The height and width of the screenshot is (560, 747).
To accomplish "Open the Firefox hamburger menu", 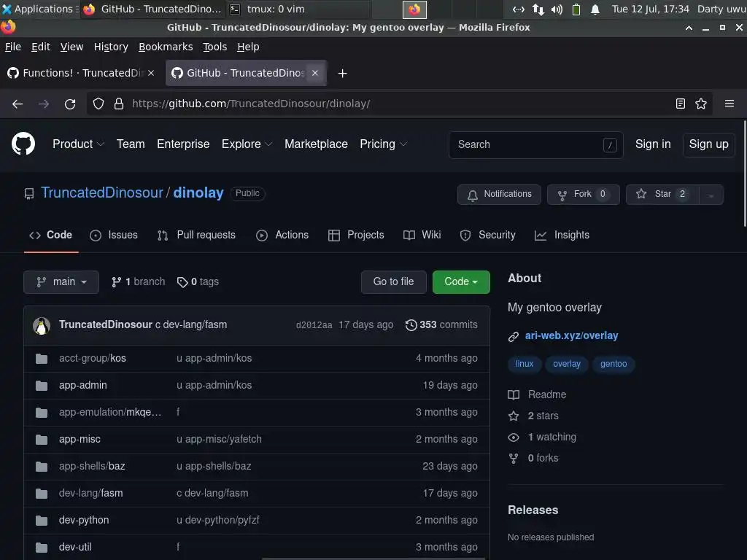I will click(729, 104).
